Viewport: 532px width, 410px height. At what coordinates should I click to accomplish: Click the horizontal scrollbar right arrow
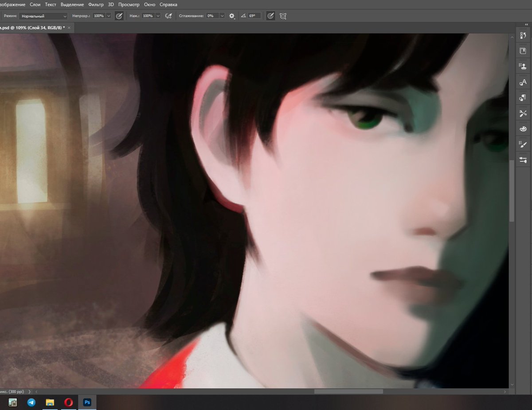point(505,392)
